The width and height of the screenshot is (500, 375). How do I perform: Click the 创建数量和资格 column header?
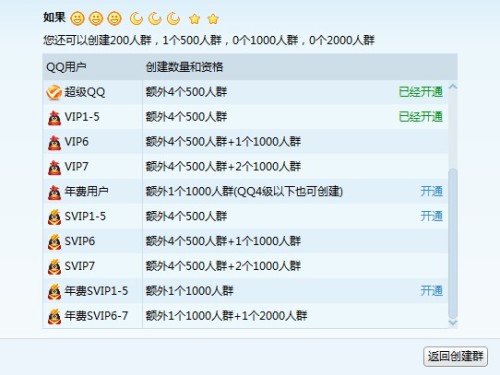point(184,67)
